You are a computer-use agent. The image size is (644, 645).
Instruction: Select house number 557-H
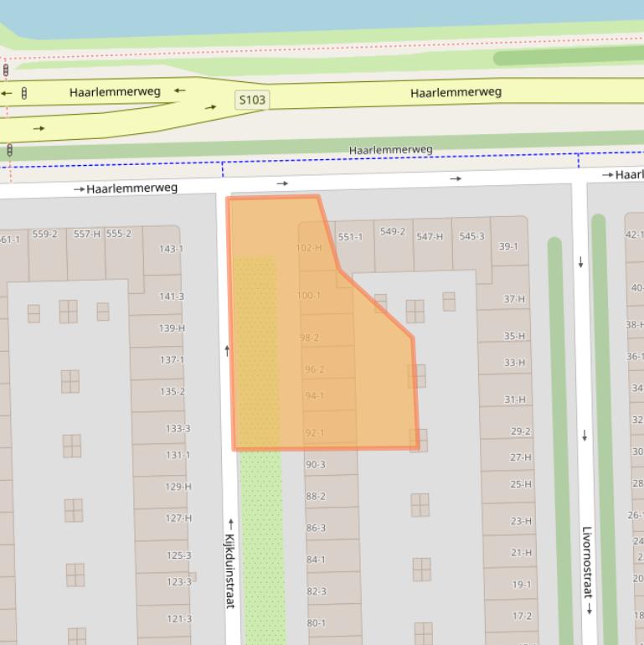pyautogui.click(x=86, y=235)
